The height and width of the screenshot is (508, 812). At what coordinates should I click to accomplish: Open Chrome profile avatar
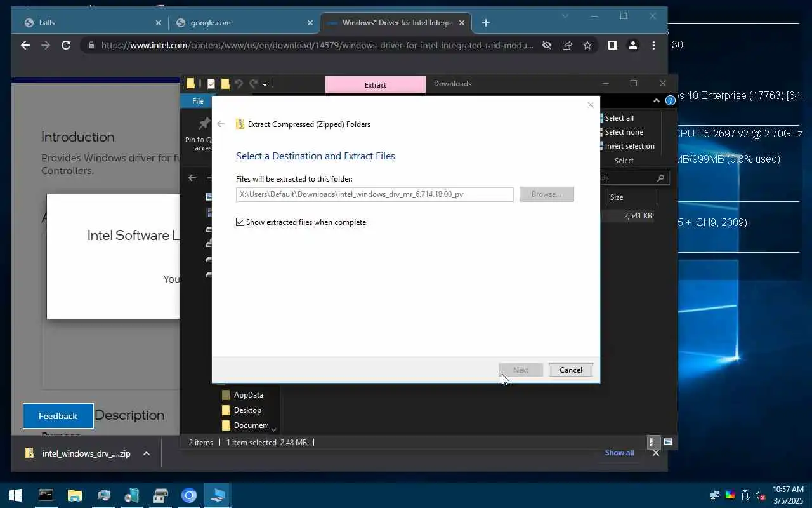[x=632, y=45]
